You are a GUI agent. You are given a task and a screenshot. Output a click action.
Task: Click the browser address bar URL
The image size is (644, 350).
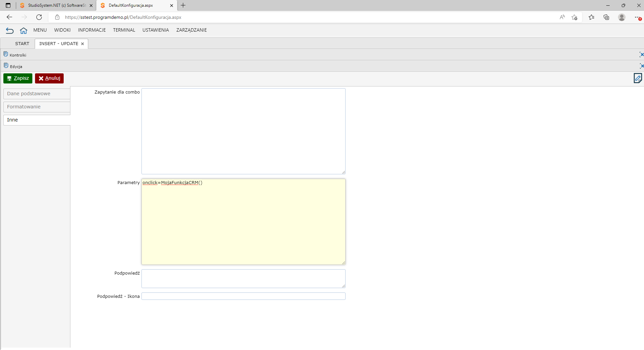tap(123, 17)
